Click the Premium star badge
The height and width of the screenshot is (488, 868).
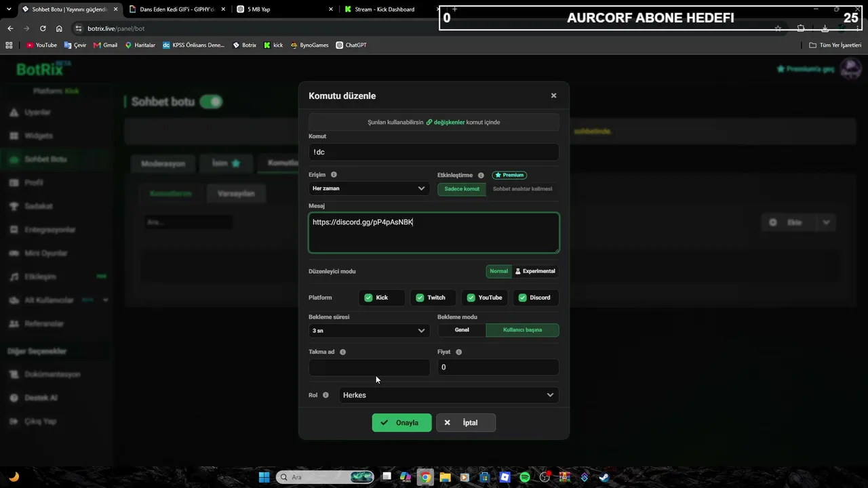[509, 175]
